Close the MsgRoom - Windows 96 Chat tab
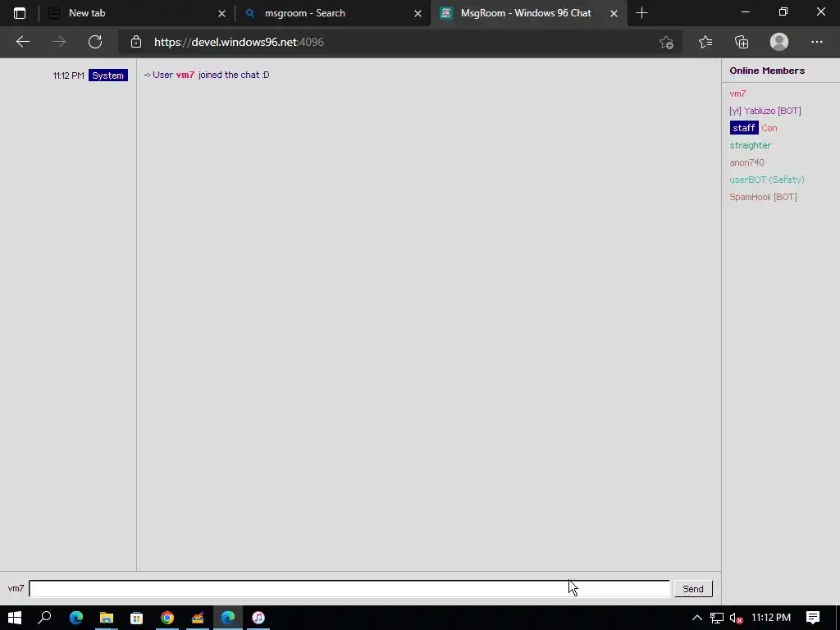The width and height of the screenshot is (840, 630). click(x=614, y=13)
